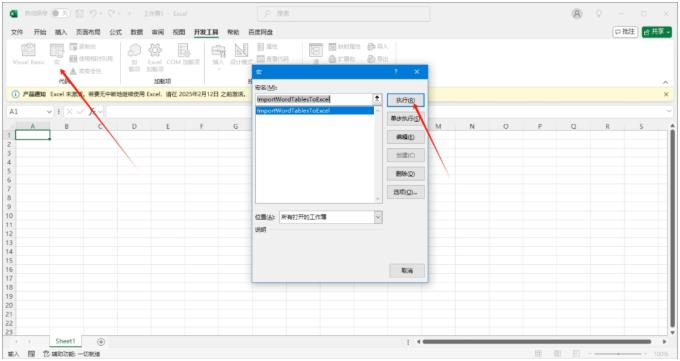Viewport: 680px width, 361px height.
Task: Click the collapse arrow beside the macro name field
Action: 377,99
